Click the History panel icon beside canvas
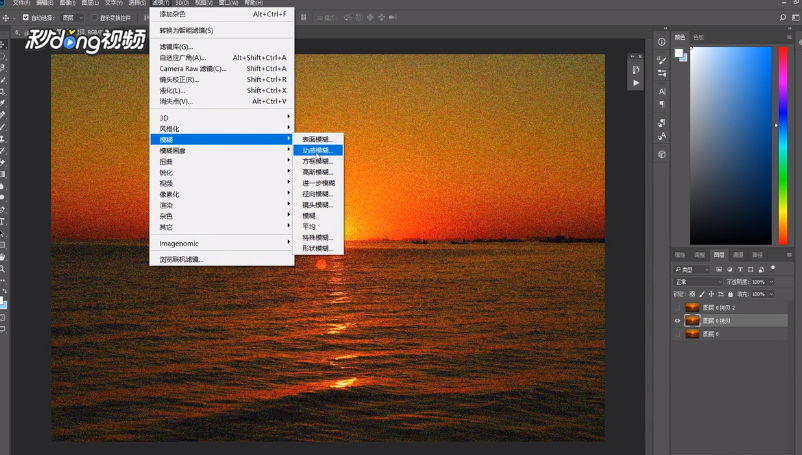The image size is (802, 455). pyautogui.click(x=636, y=70)
